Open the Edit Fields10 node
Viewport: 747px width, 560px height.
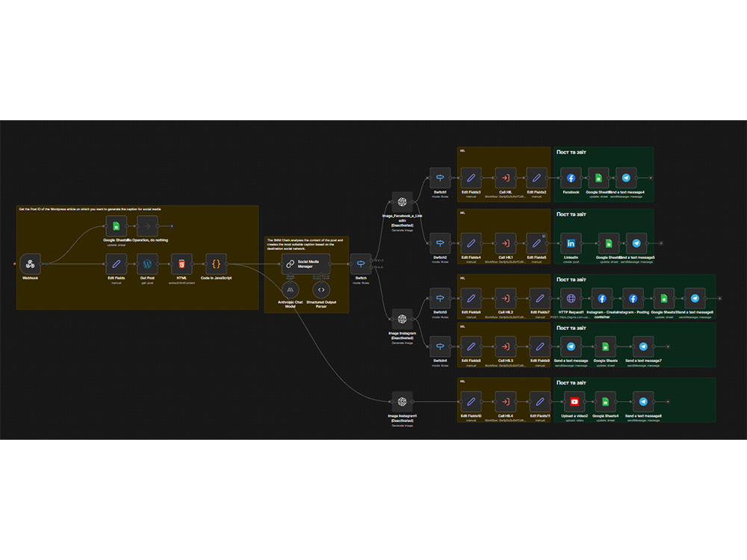471,402
